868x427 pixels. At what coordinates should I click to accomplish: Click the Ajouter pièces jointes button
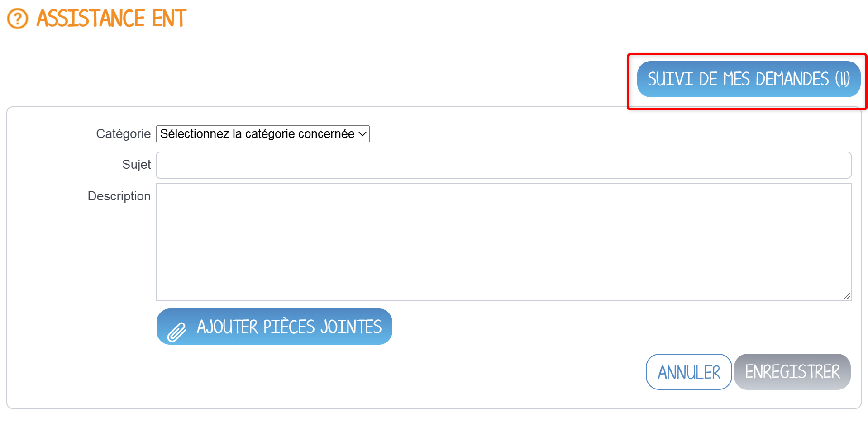coord(274,327)
